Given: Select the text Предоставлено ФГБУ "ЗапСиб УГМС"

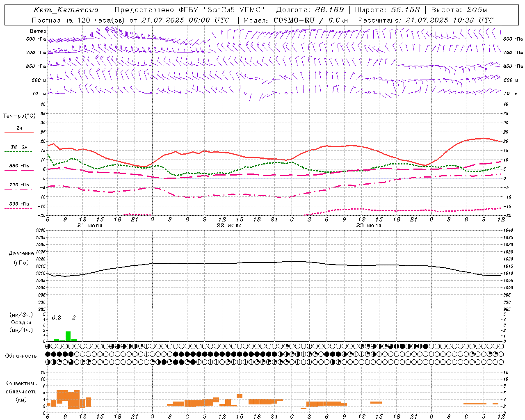Looking at the screenshot, I should click(190, 10).
